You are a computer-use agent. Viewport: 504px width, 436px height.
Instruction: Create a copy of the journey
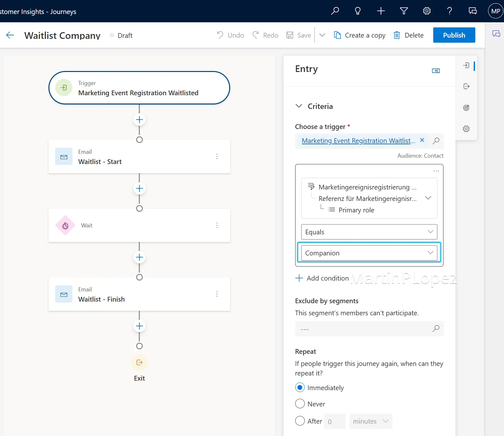[x=360, y=35]
